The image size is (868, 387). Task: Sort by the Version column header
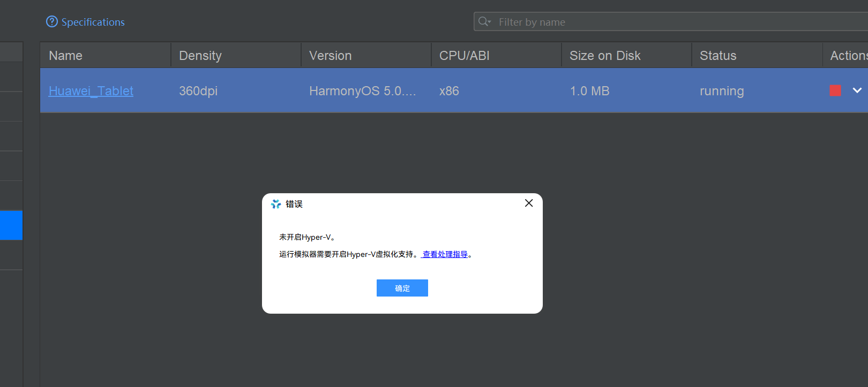[366, 56]
